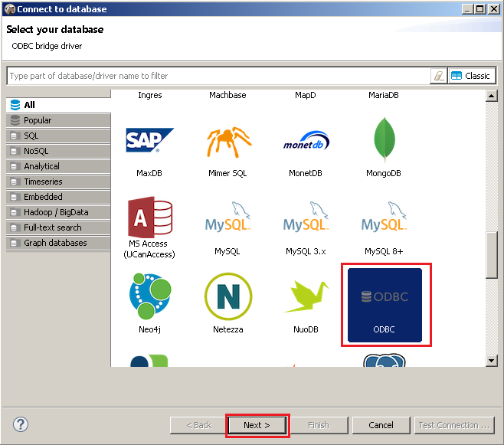Pick the MongoDB leaf icon
Screen dimensions: 504x445
tap(383, 142)
